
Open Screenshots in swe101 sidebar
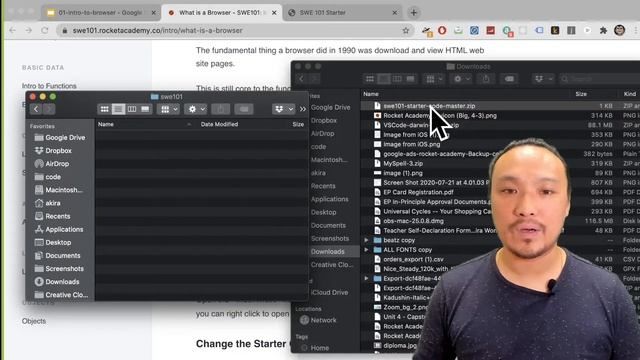point(60,269)
